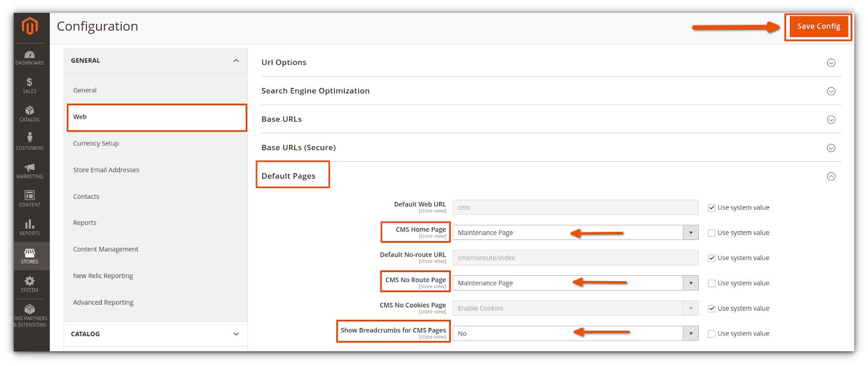
Task: Click the Default No-route URL field
Action: point(576,258)
